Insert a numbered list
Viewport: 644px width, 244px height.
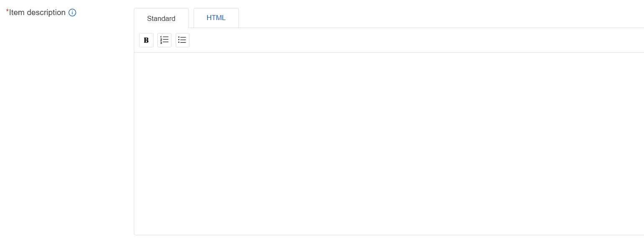[x=164, y=40]
